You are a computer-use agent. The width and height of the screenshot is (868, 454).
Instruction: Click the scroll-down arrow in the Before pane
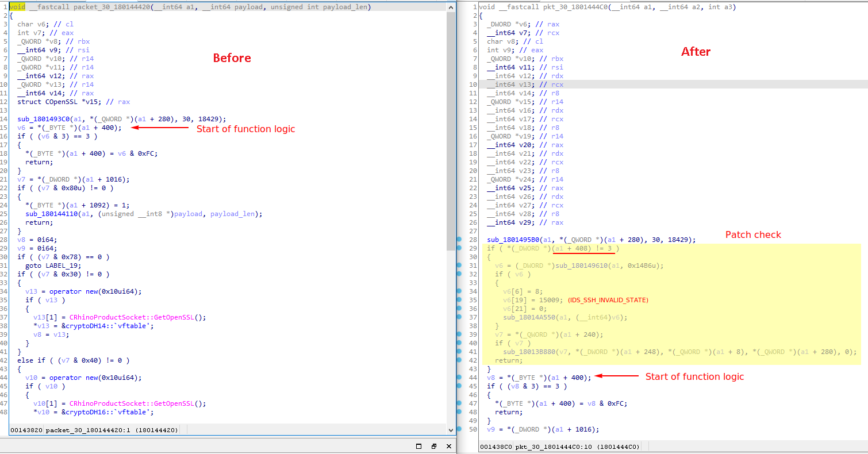(x=451, y=430)
